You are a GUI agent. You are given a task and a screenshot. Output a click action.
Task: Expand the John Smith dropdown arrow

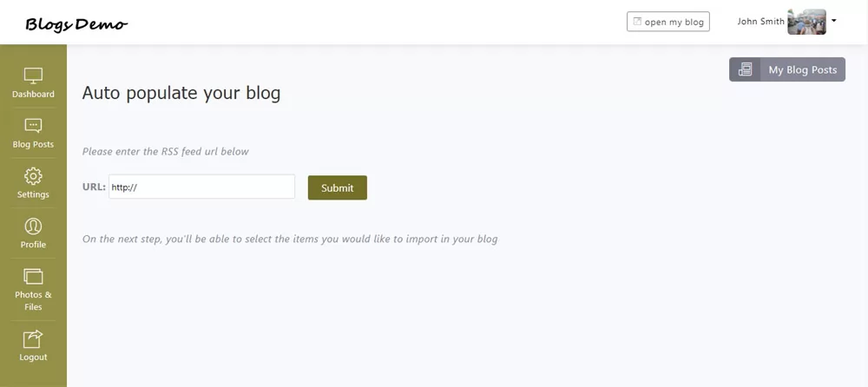[834, 20]
